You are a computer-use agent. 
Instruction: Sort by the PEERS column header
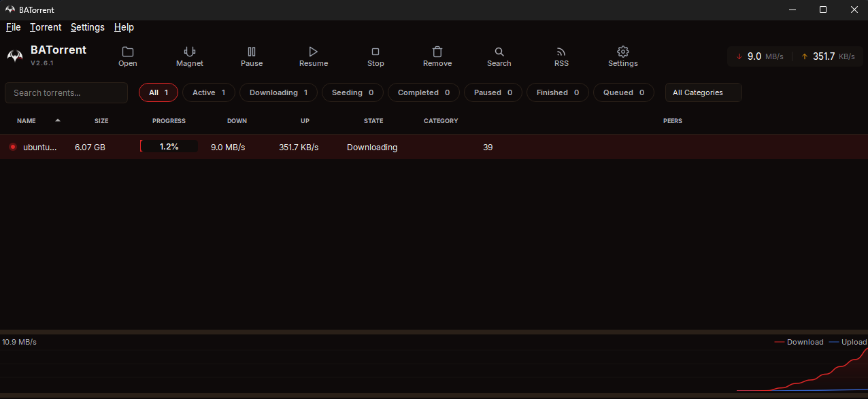(x=673, y=121)
